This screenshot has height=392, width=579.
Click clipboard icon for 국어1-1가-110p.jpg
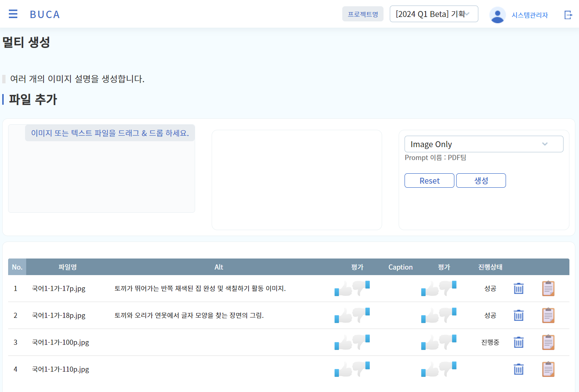(x=548, y=369)
